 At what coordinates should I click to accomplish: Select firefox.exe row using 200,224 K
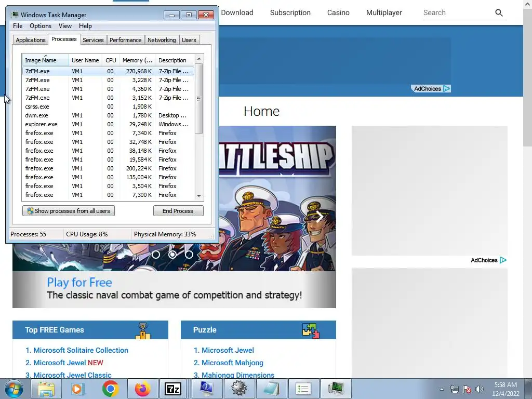[108, 168]
